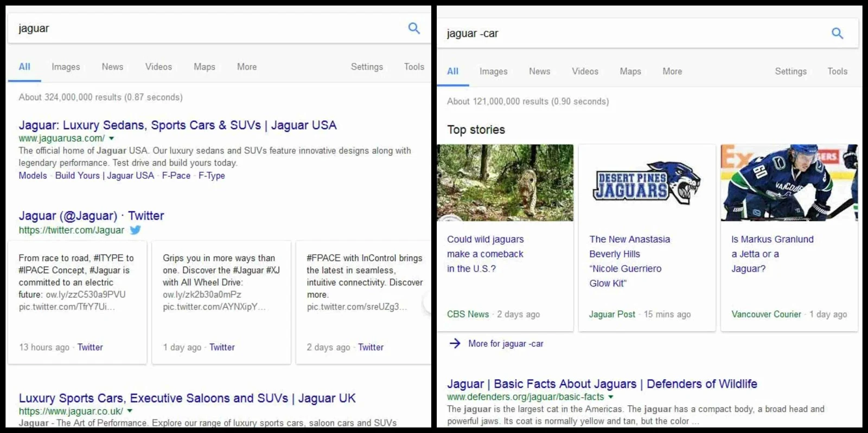Image resolution: width=868 pixels, height=433 pixels.
Task: Open More menu in right search tabs
Action: tap(672, 71)
